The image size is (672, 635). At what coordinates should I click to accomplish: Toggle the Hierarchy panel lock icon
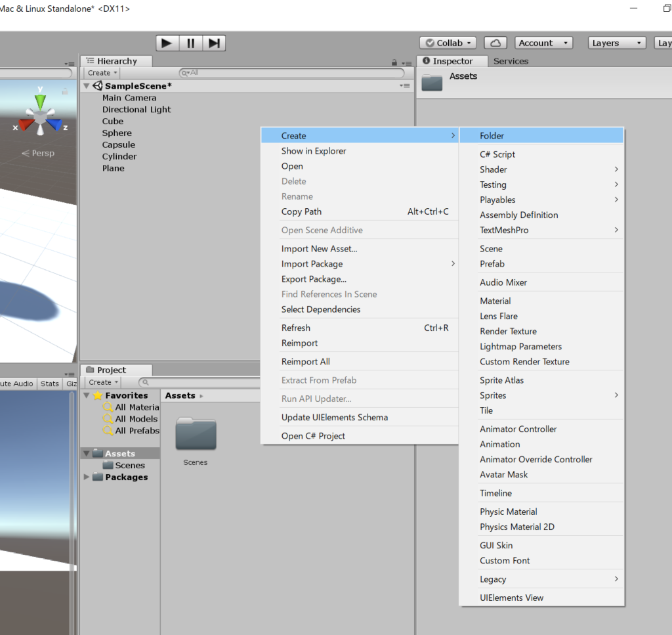tap(394, 62)
